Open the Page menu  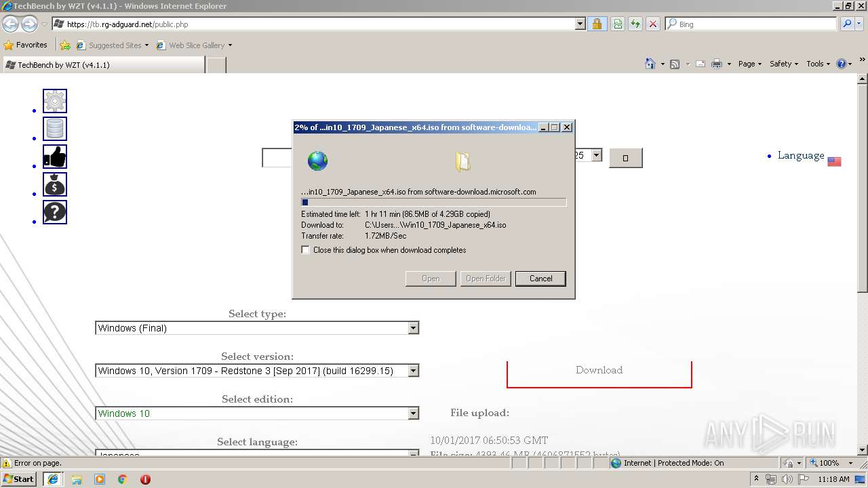click(749, 64)
